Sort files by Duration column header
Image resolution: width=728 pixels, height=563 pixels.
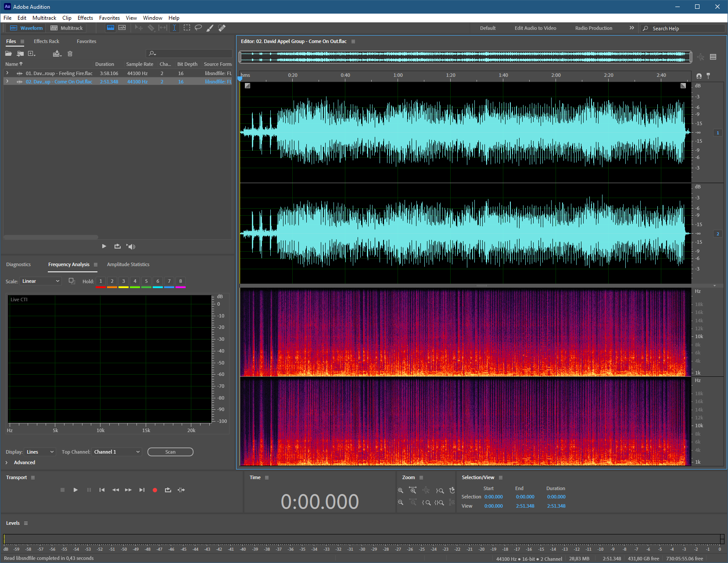click(x=104, y=64)
